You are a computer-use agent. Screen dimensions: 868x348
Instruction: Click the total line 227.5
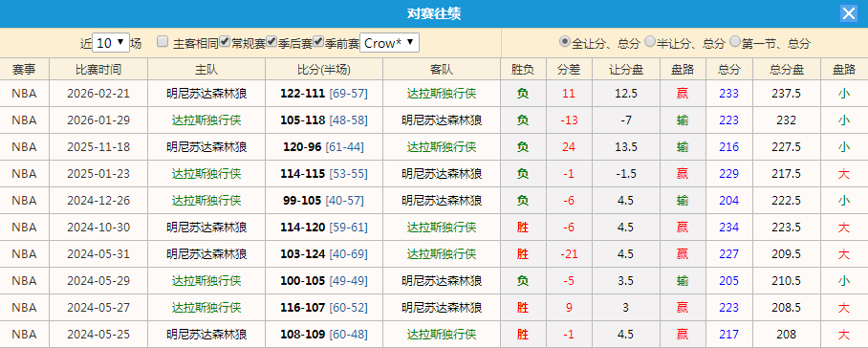tap(787, 147)
